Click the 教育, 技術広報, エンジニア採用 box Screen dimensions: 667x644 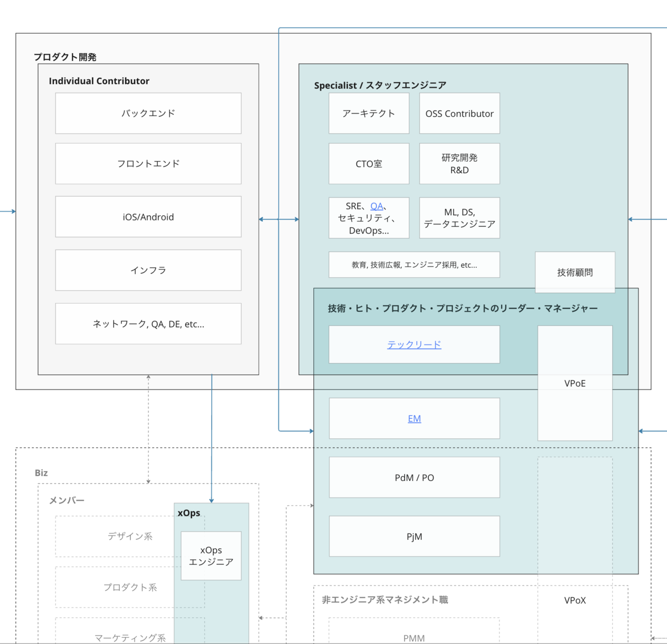tap(414, 265)
